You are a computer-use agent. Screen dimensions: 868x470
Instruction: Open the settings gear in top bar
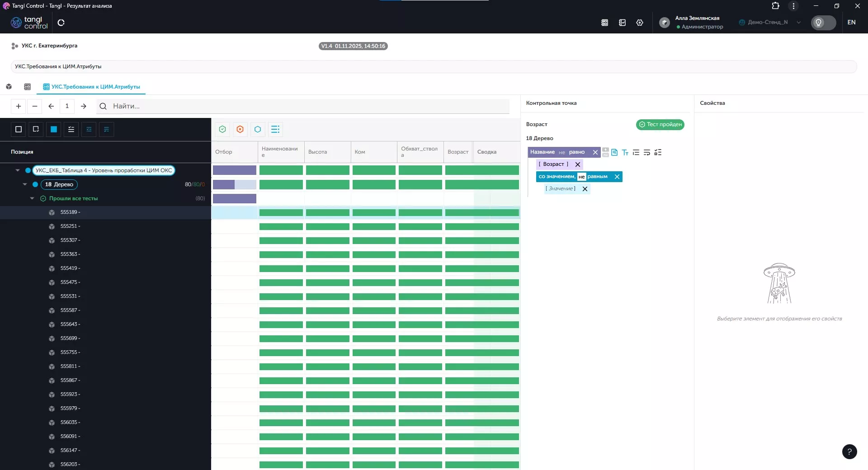click(x=639, y=23)
